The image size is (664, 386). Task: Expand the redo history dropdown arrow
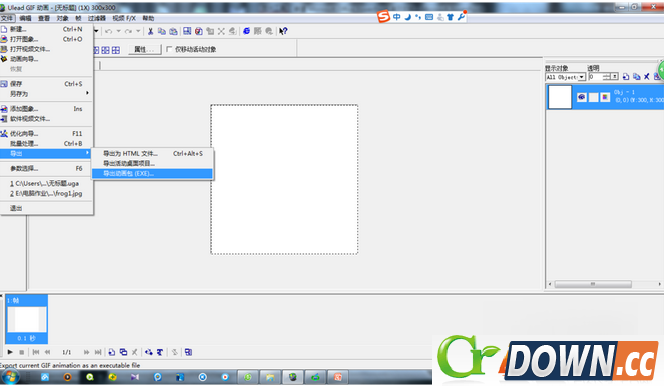pyautogui.click(x=138, y=31)
